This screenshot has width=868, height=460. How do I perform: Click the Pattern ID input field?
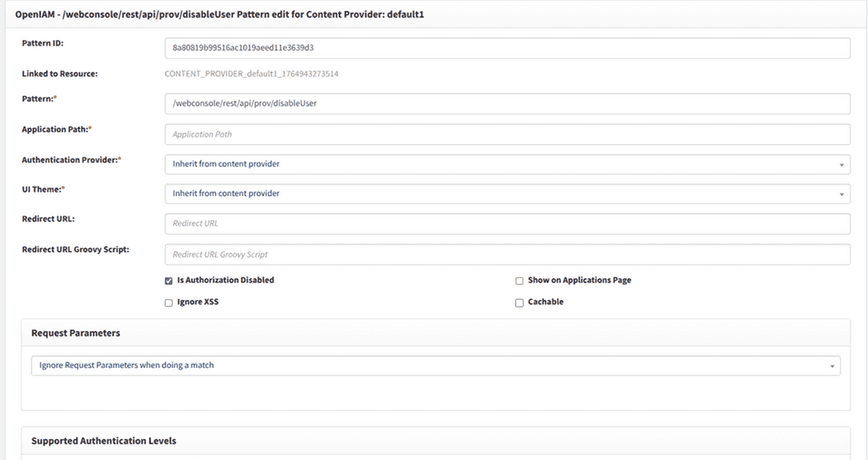click(x=507, y=48)
